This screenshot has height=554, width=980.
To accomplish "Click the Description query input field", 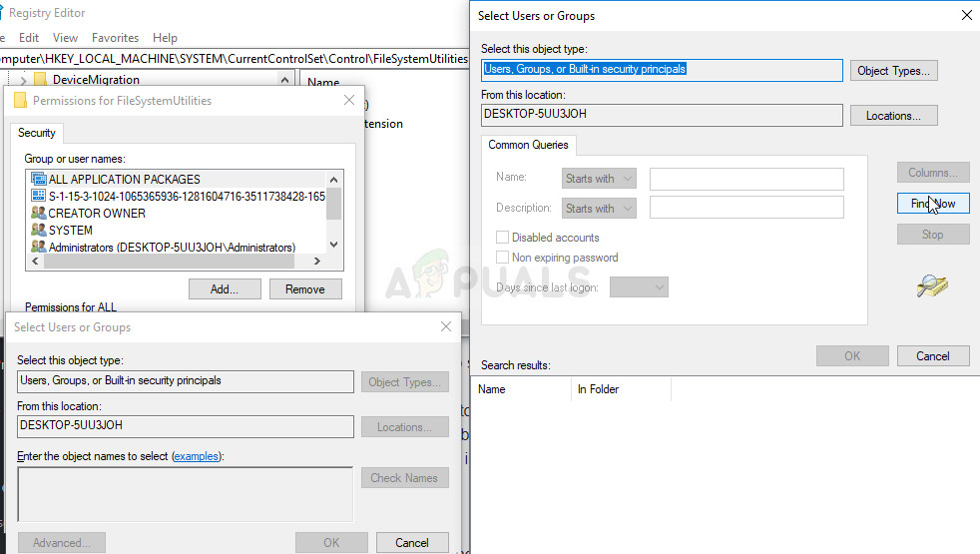I will (x=746, y=208).
